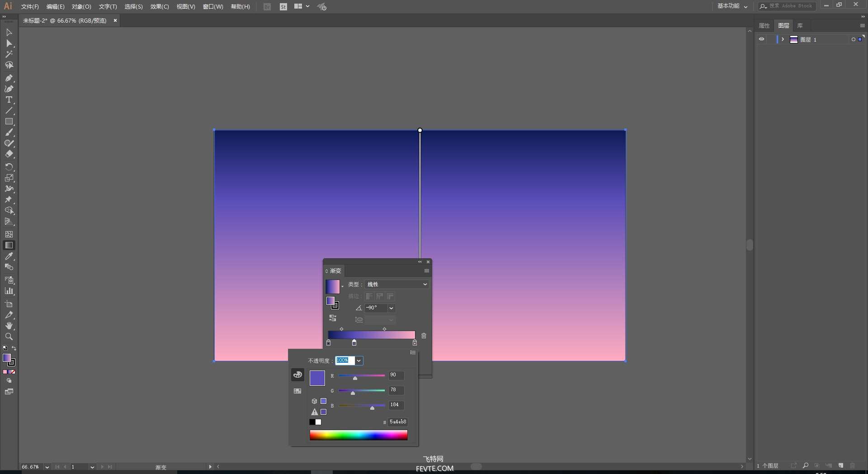Click the black swatch in color popup
This screenshot has height=474, width=868.
tap(312, 422)
